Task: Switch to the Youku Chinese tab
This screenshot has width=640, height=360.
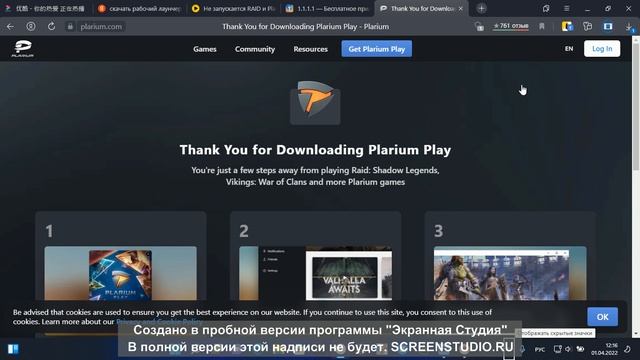Action: [x=46, y=9]
